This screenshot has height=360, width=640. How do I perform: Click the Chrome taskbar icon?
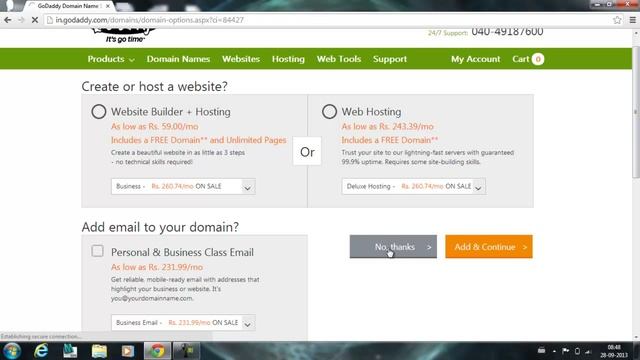157,351
